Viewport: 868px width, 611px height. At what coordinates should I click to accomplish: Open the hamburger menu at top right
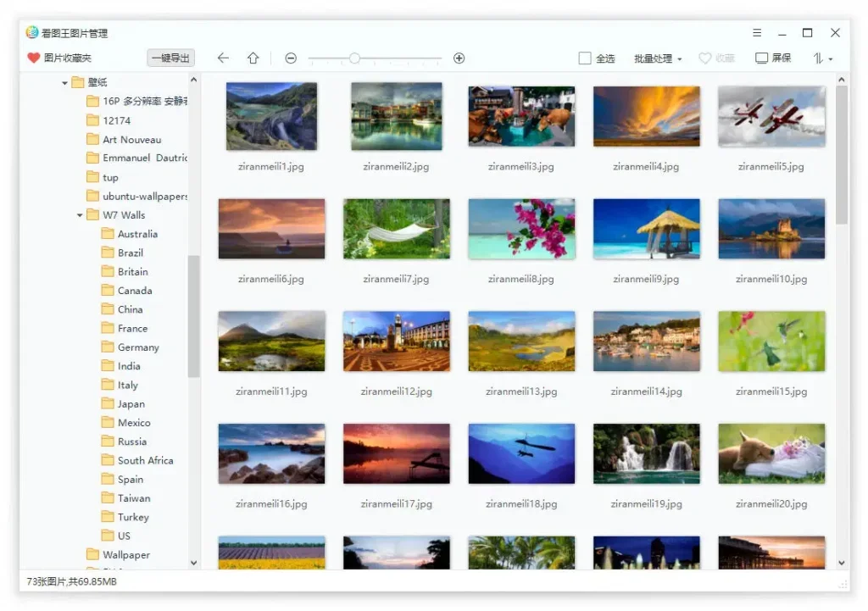[757, 32]
